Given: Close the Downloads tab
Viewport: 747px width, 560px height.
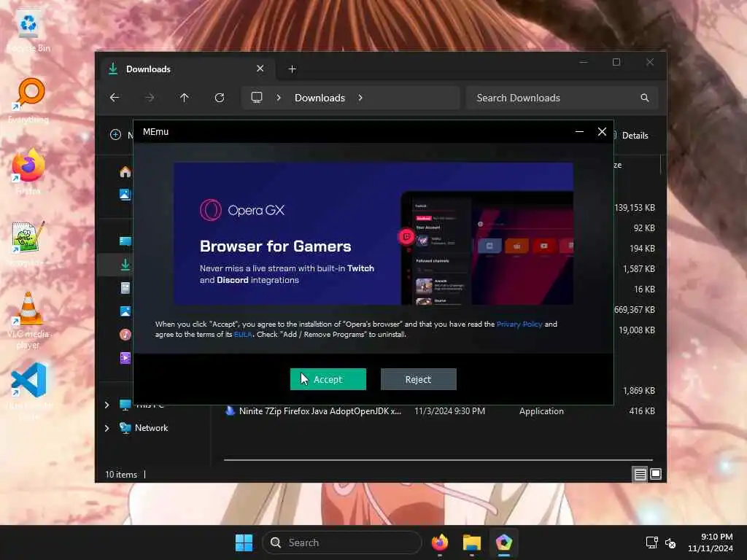Looking at the screenshot, I should pyautogui.click(x=260, y=69).
